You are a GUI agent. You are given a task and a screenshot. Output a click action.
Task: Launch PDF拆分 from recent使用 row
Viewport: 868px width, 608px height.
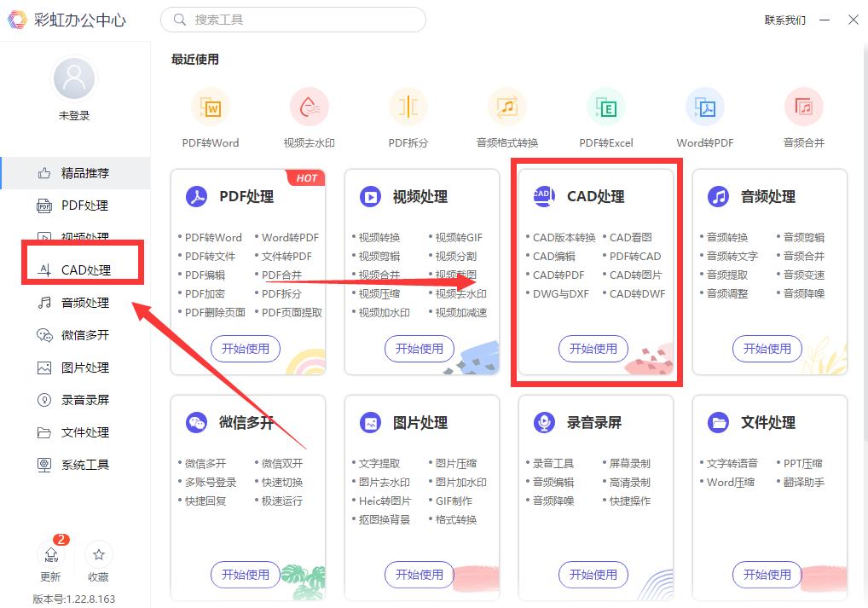click(x=408, y=107)
